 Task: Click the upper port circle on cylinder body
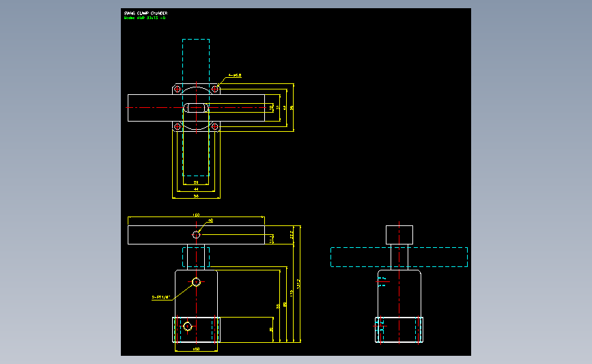click(x=196, y=282)
